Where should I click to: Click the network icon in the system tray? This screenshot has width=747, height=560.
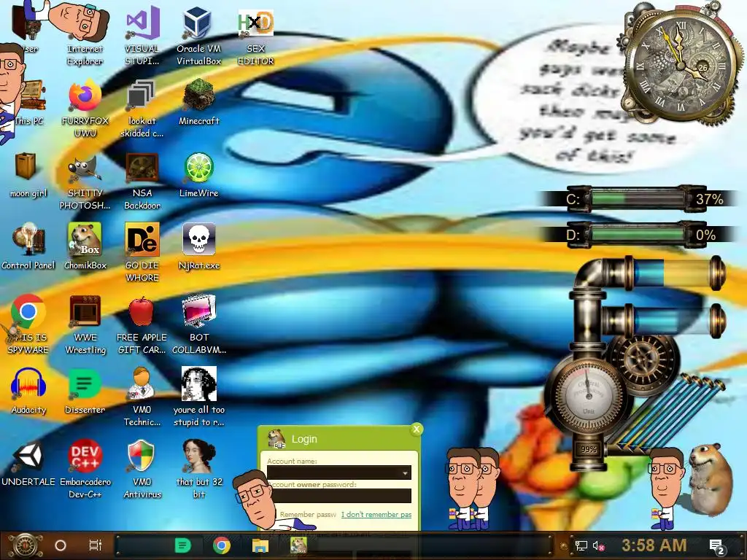coord(581,545)
